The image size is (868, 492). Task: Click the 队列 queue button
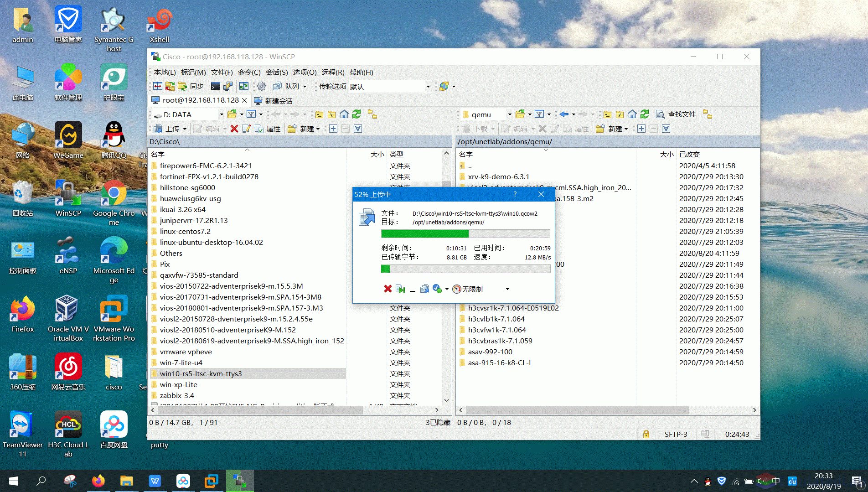coord(287,86)
